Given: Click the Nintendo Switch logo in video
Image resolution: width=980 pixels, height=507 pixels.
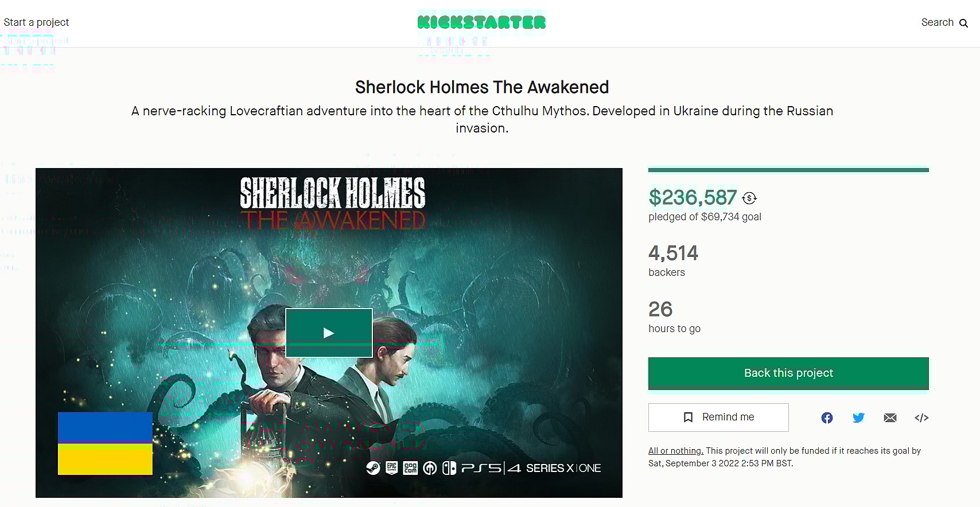Looking at the screenshot, I should [449, 468].
